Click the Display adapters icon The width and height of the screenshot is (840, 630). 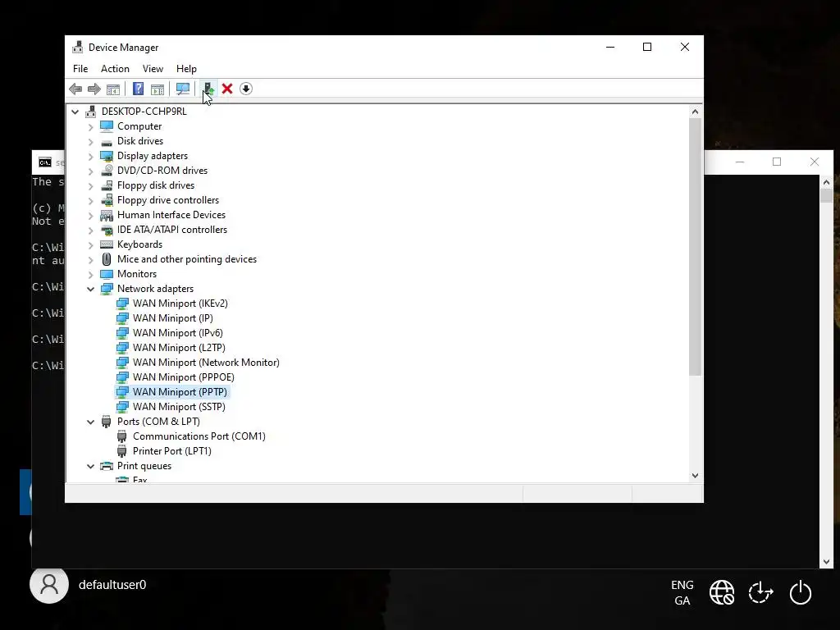tap(107, 156)
